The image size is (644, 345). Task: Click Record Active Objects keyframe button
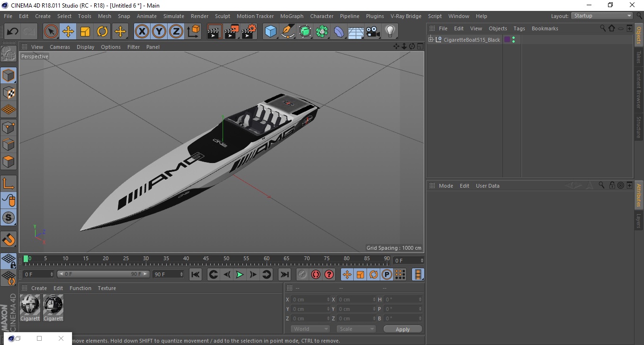coord(302,274)
